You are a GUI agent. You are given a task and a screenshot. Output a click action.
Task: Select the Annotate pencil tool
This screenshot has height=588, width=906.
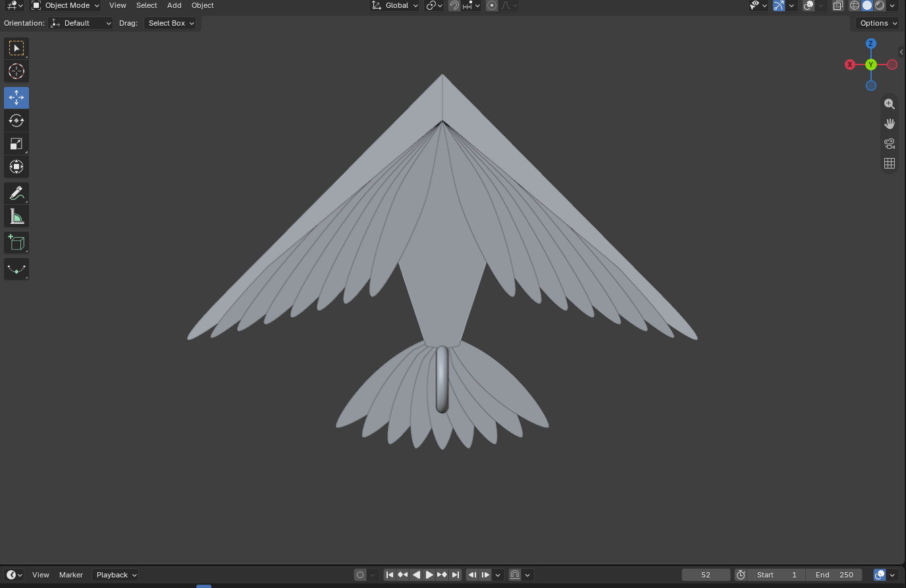pos(16,193)
